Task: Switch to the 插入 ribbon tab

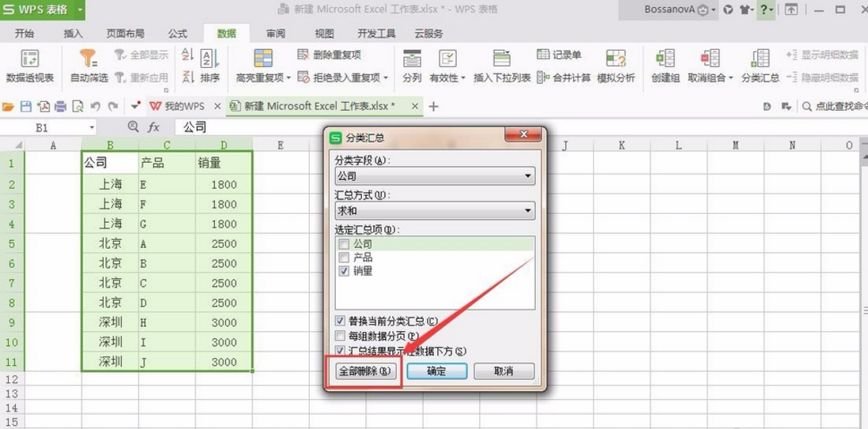Action: click(73, 34)
